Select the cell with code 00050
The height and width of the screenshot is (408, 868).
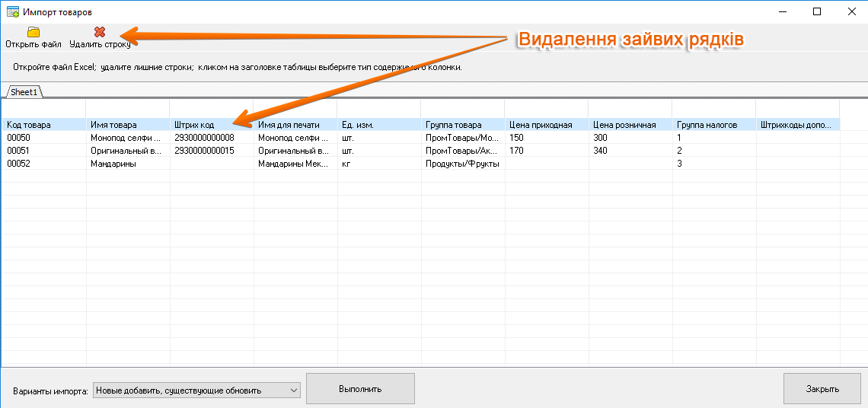(43, 137)
